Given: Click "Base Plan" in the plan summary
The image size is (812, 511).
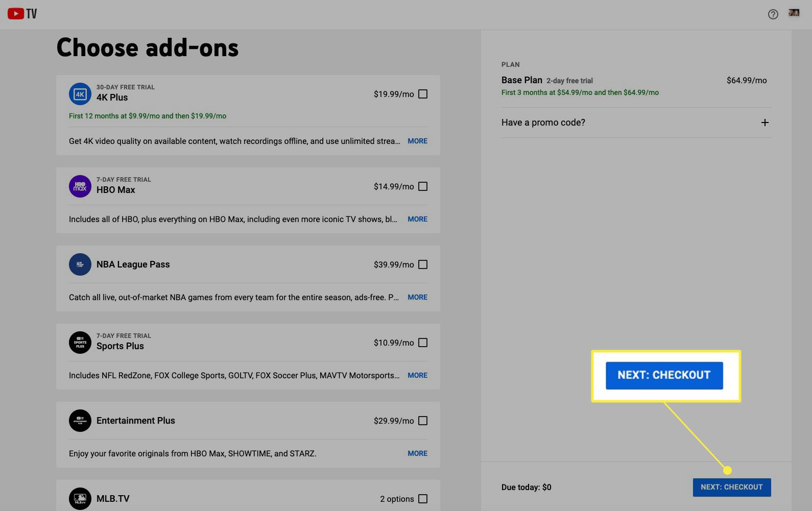Looking at the screenshot, I should click(522, 80).
